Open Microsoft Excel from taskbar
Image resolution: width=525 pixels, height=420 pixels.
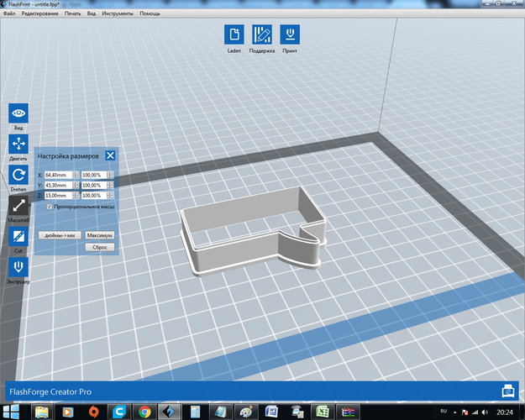(322, 412)
